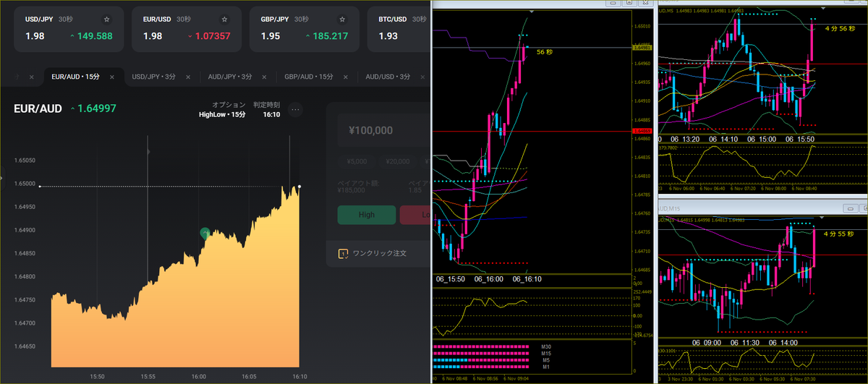
Task: Click the M5 row label in the M1 indicator panel
Action: point(545,359)
